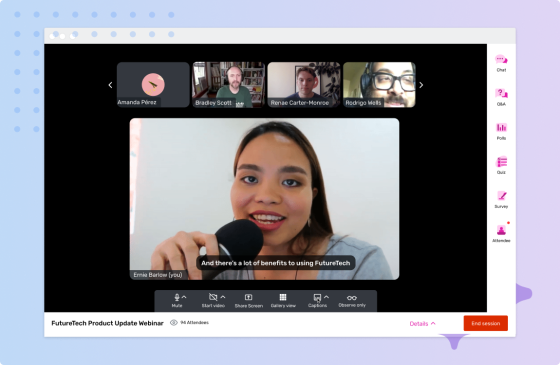The height and width of the screenshot is (365, 560).
Task: Click the 94 Attendees count text
Action: point(194,322)
